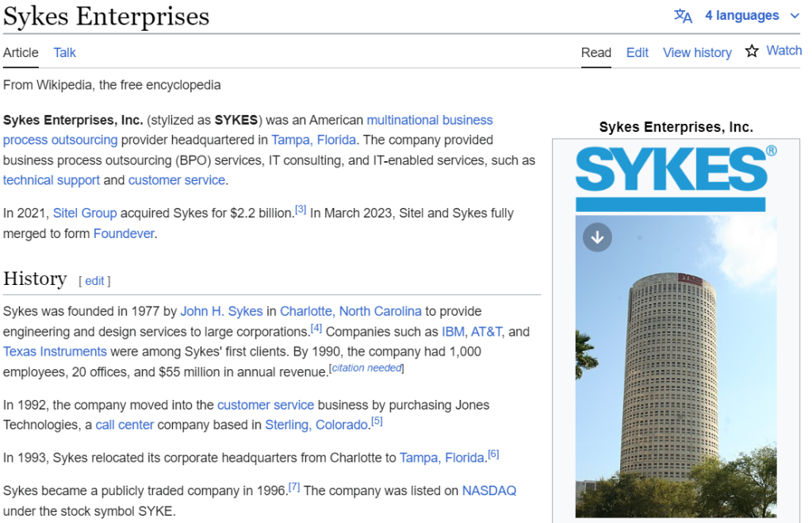Open the Tampa, Florida link in the intro

click(x=314, y=140)
